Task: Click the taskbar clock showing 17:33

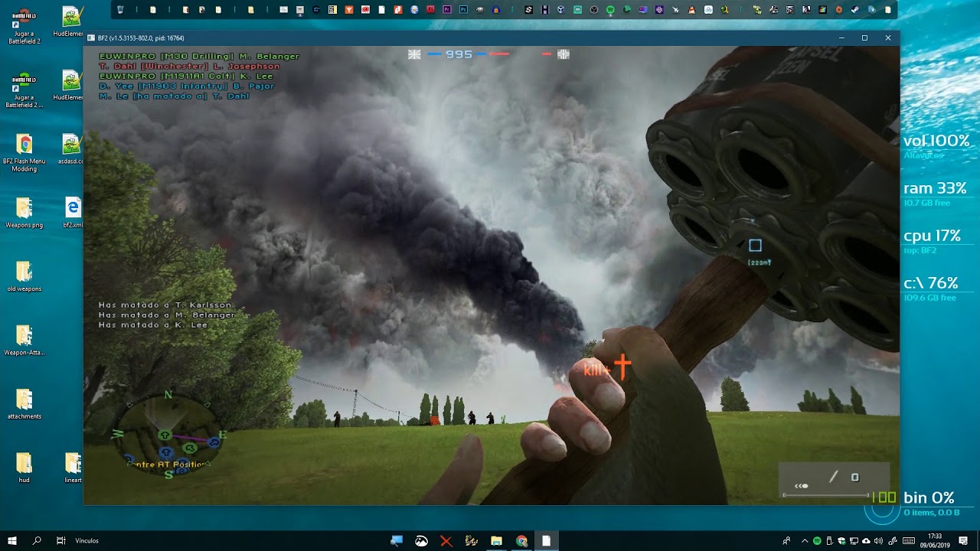Action: pos(935,540)
